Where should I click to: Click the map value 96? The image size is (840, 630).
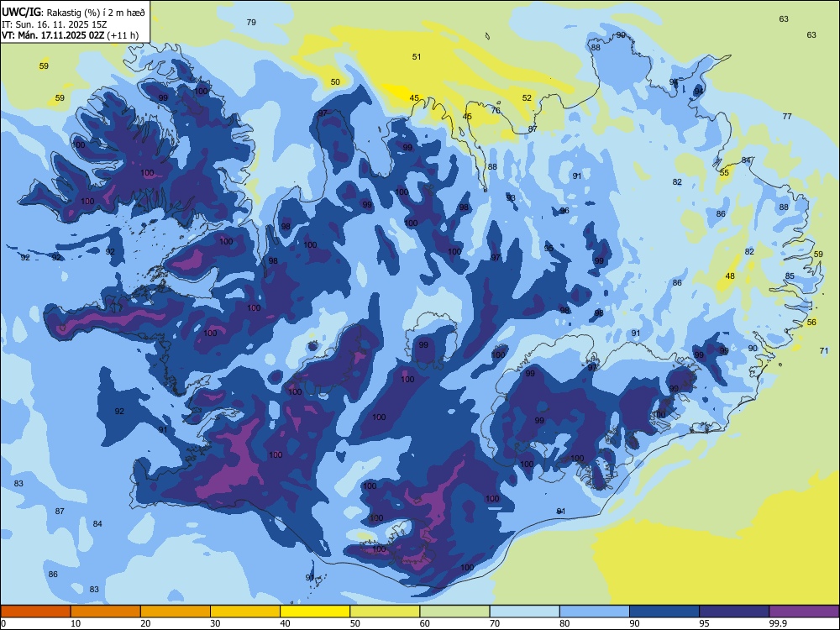564,211
